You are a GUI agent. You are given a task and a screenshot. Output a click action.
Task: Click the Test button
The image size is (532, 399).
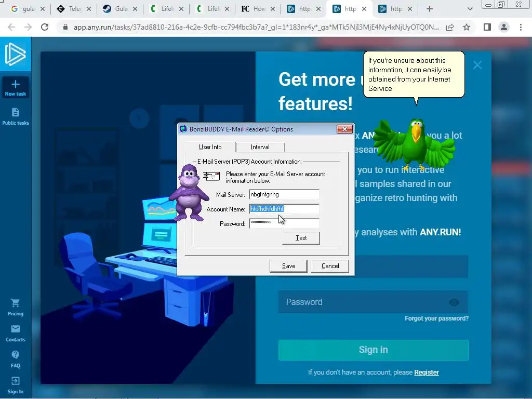tap(301, 238)
